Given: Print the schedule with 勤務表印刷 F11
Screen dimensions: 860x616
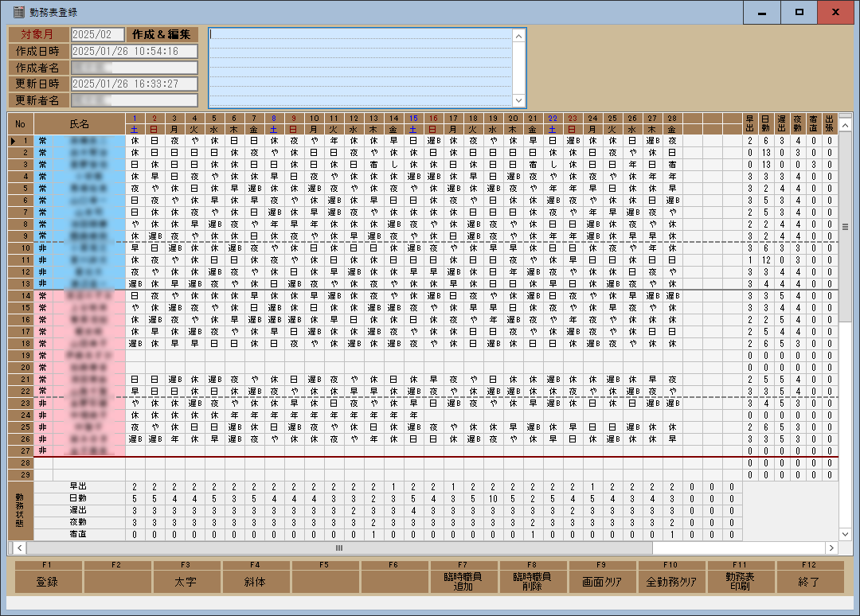Looking at the screenshot, I should (x=741, y=577).
